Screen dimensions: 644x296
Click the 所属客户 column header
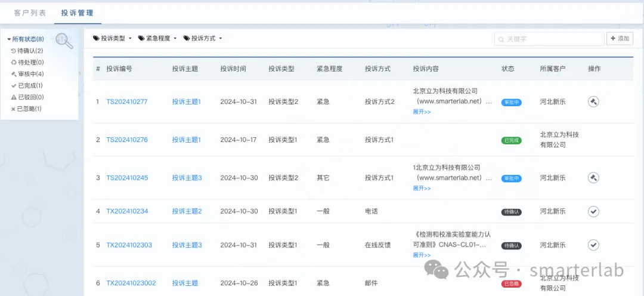pos(552,69)
